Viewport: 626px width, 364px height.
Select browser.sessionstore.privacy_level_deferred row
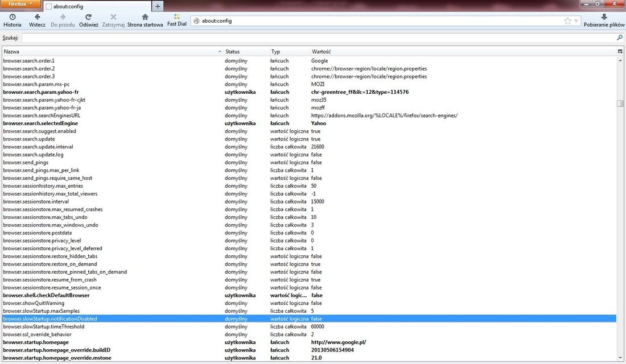point(309,248)
